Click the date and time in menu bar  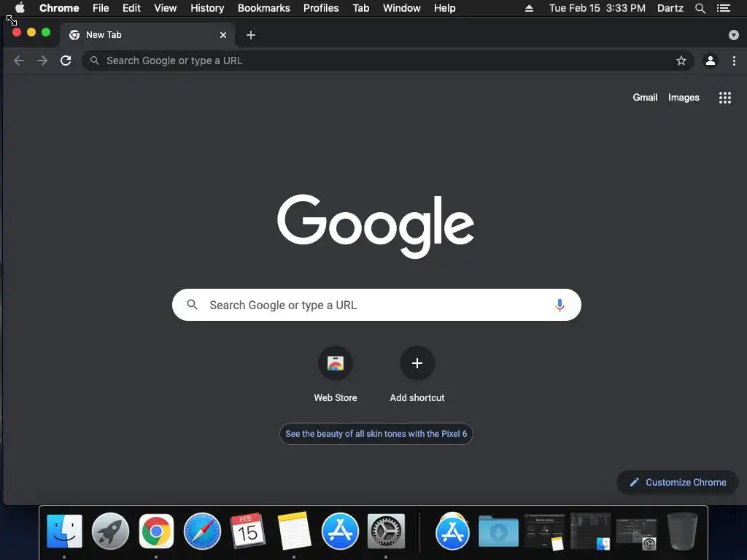tap(597, 8)
